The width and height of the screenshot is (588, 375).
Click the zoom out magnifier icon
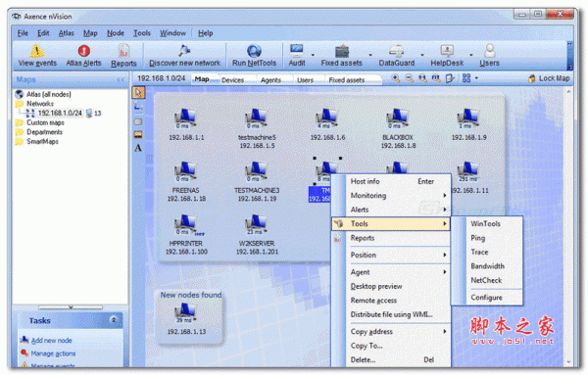(x=409, y=78)
